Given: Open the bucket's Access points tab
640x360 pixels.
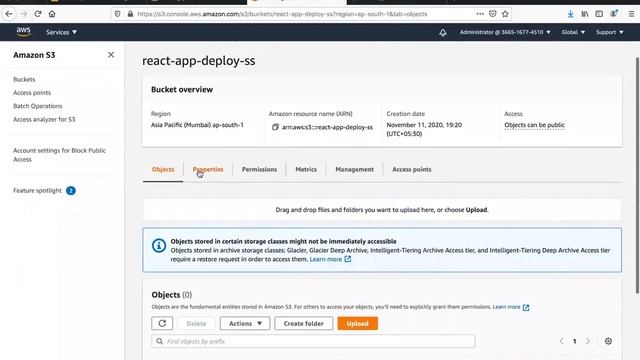Looking at the screenshot, I should click(x=412, y=169).
